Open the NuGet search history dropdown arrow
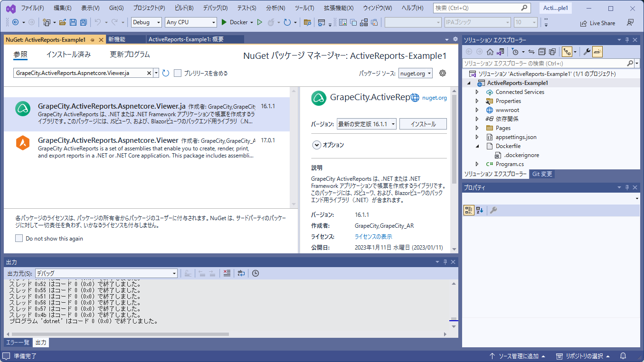The image size is (644, 362). point(156,73)
